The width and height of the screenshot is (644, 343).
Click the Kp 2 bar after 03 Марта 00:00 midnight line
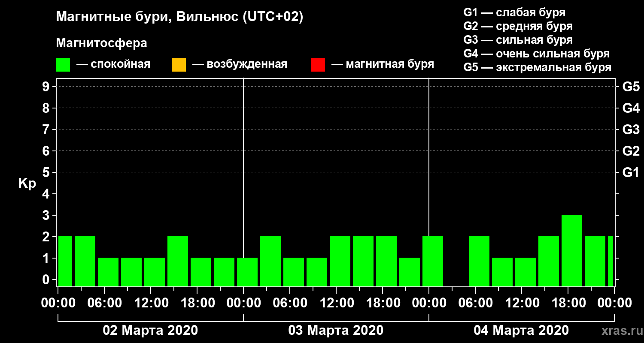coord(270,261)
